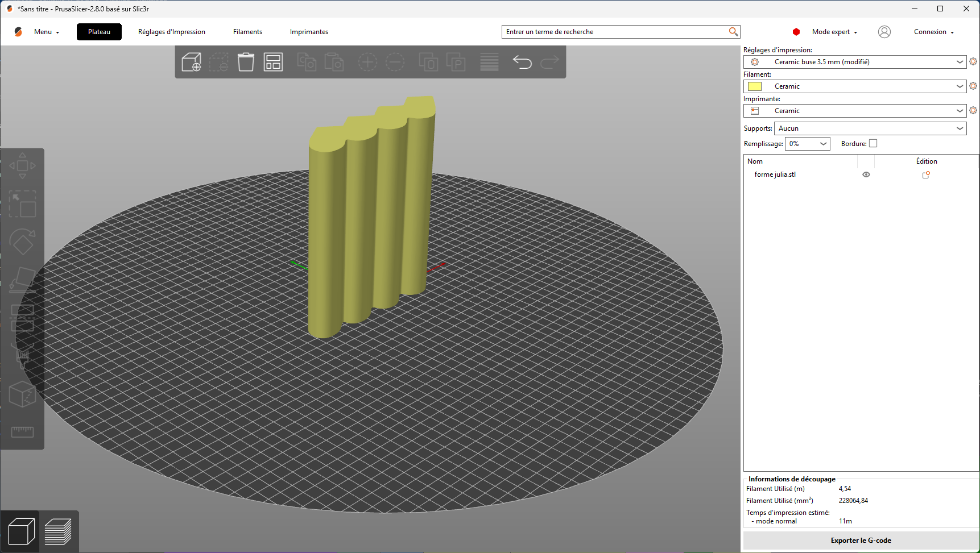
Task: Click Exporter le G-code button
Action: [x=860, y=540]
